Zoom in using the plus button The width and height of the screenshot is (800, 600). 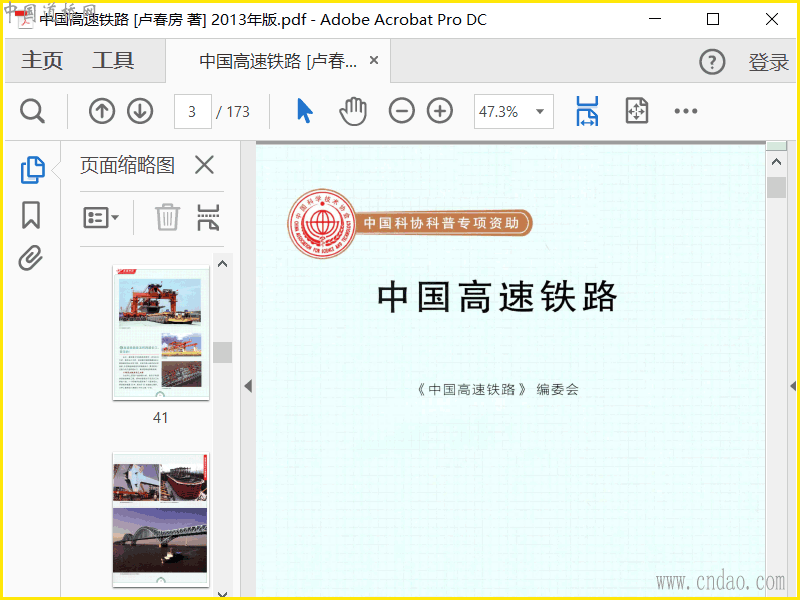pyautogui.click(x=440, y=111)
